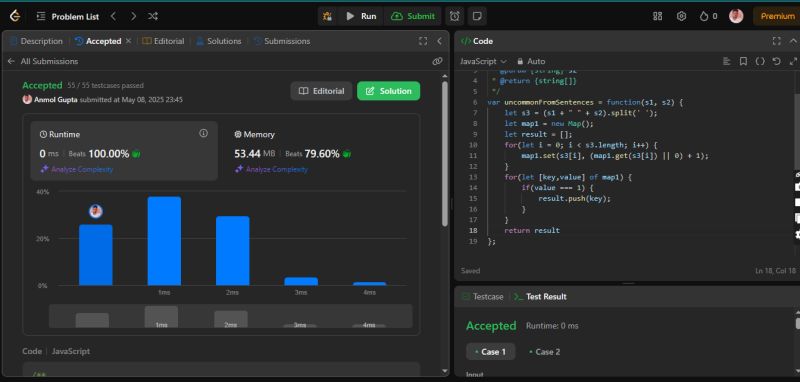Click the 2ms runtime distribution bar
This screenshot has width=800, height=382.
click(233, 250)
